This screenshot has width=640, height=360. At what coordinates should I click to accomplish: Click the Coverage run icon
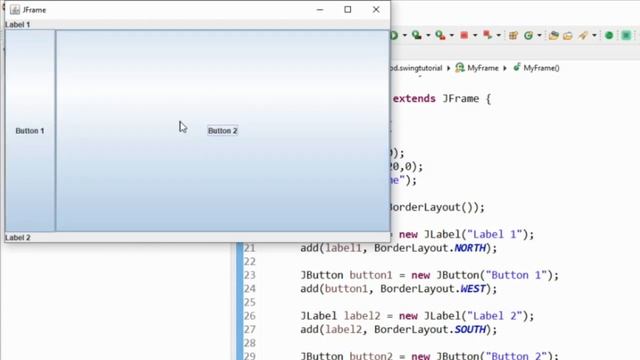click(x=417, y=36)
